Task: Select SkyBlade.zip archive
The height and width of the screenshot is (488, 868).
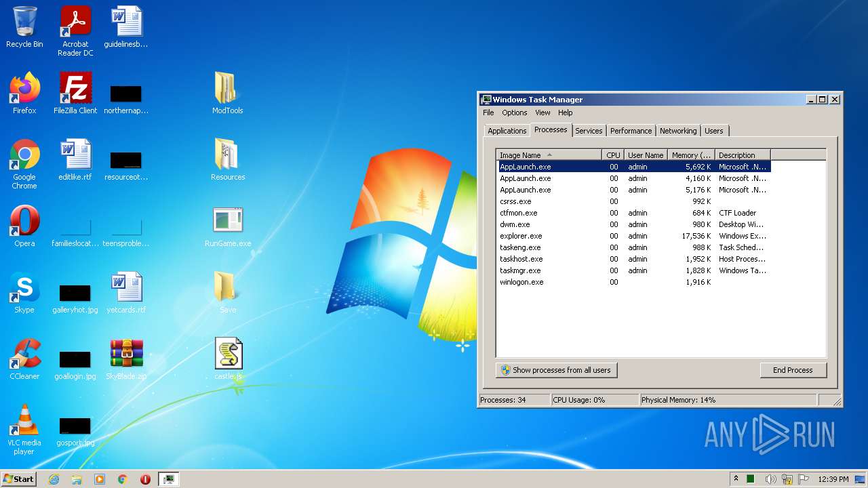Action: [x=126, y=359]
